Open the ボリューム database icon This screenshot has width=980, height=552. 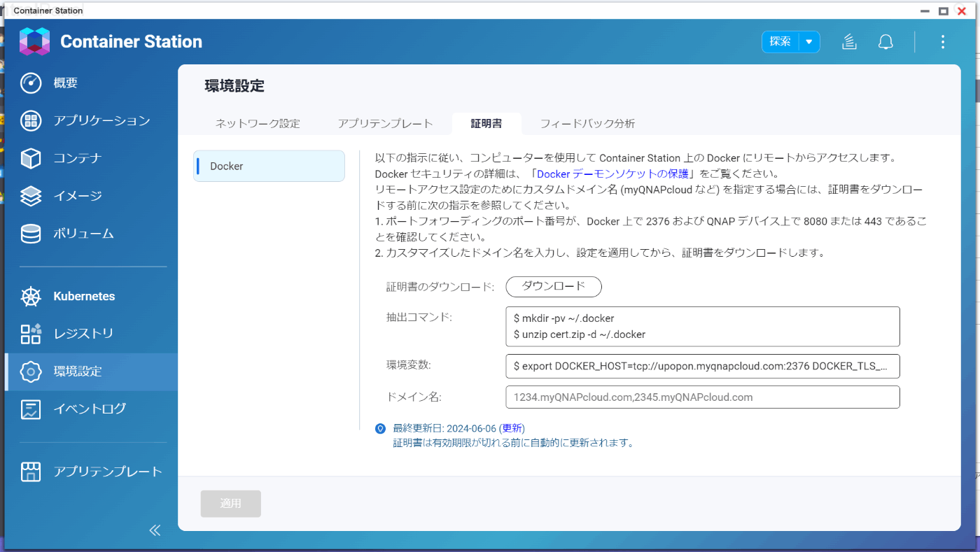click(x=31, y=234)
